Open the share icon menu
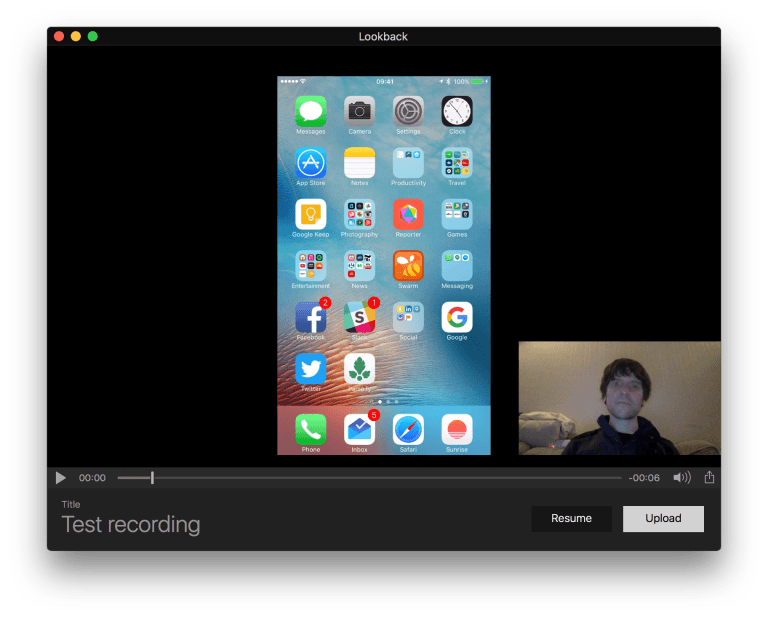 point(709,477)
